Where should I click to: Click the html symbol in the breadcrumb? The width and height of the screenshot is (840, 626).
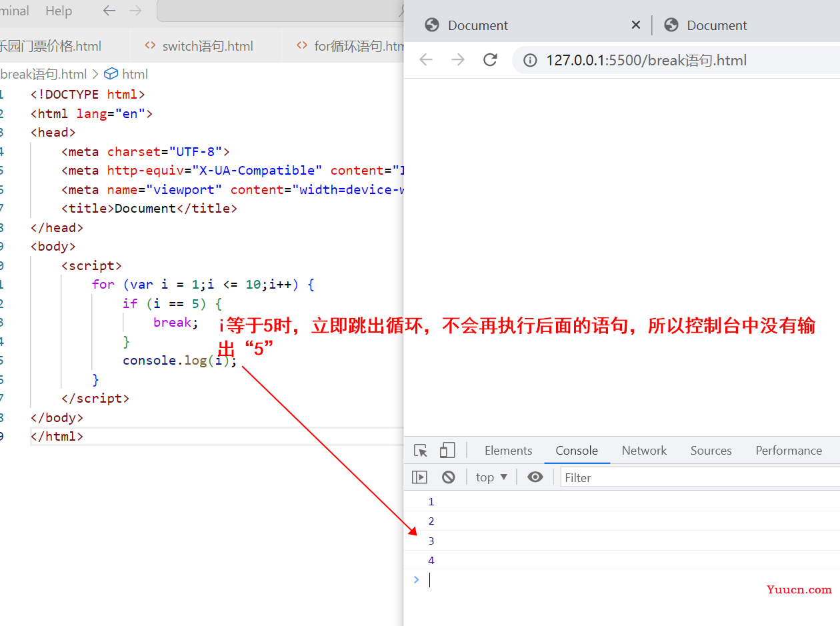pos(127,74)
